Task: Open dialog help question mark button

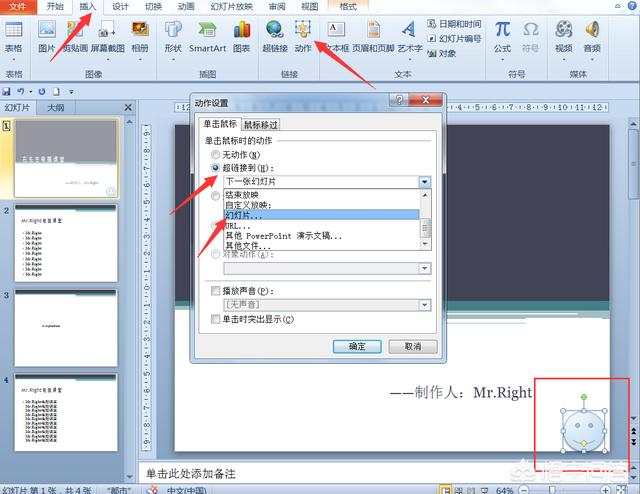Action: (399, 100)
